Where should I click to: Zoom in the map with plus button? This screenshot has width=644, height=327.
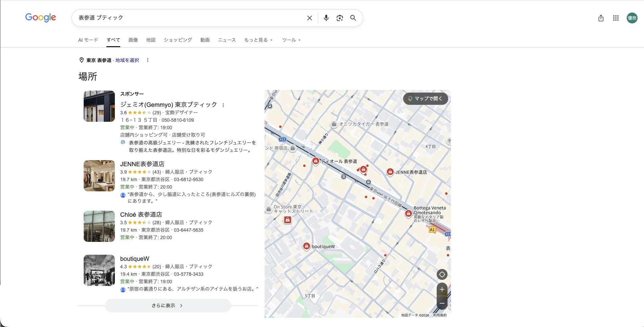coord(442,289)
